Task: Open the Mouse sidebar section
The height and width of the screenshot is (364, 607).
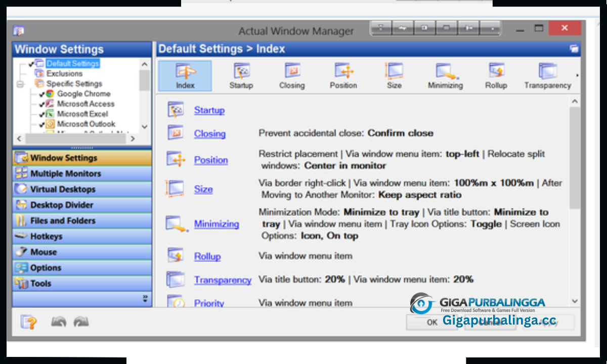Action: 82,252
